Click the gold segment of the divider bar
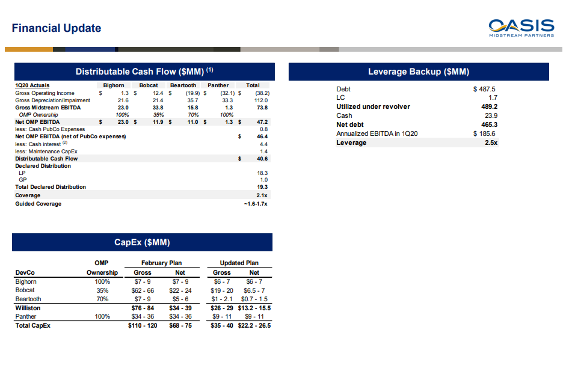The image size is (566, 392). point(28,49)
